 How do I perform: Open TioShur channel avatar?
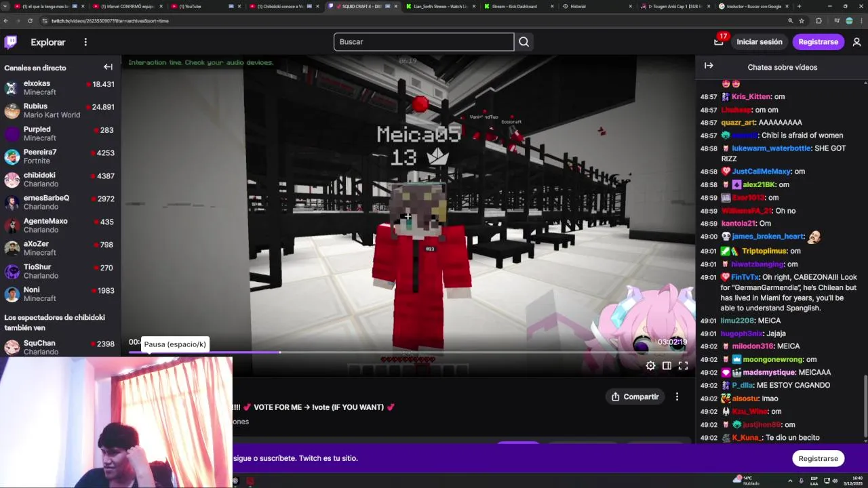(12, 271)
